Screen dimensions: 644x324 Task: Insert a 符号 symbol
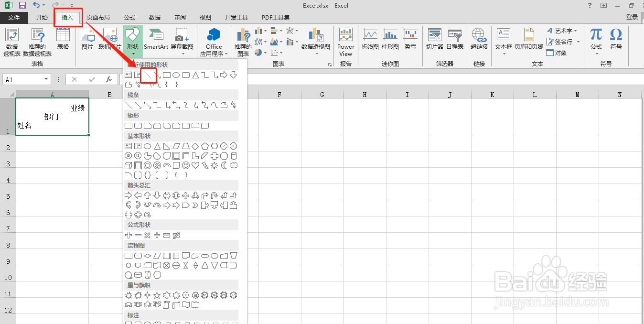(616, 39)
